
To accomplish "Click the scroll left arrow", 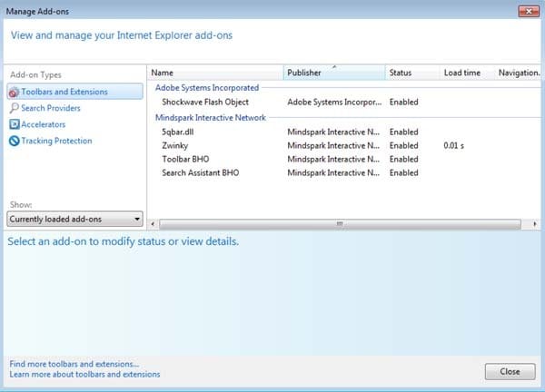I will click(x=153, y=224).
